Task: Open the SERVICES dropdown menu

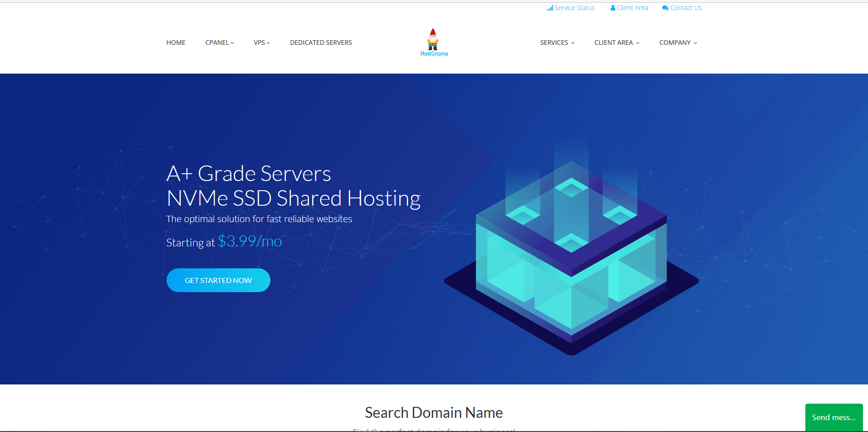Action: click(x=557, y=43)
